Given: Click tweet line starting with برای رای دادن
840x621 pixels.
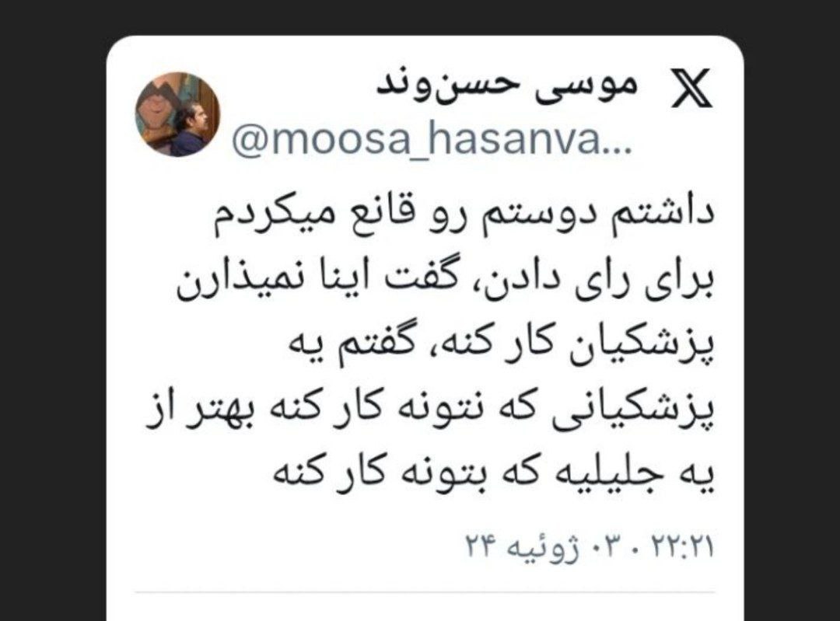Looking at the screenshot, I should (446, 284).
